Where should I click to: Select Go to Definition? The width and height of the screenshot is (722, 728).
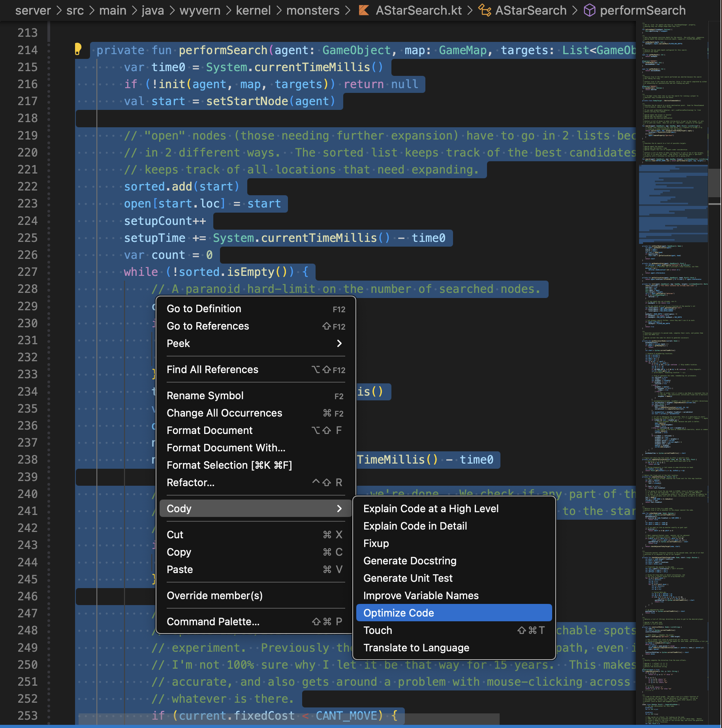click(x=256, y=309)
